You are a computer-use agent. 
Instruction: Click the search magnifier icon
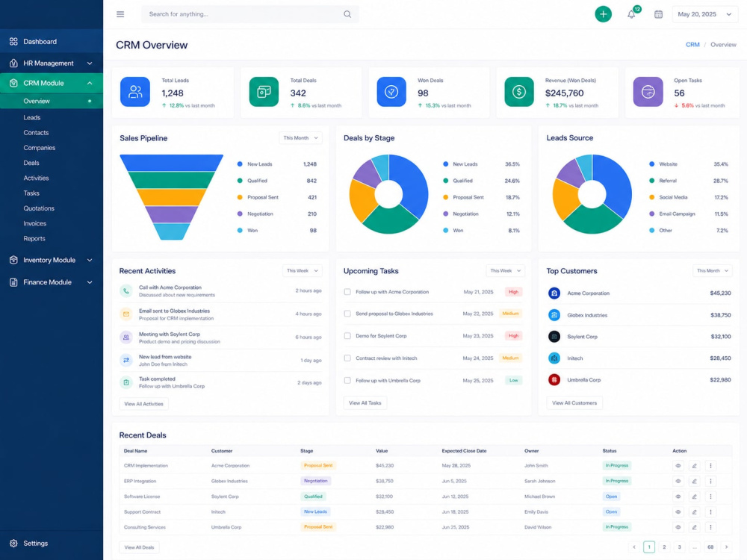click(347, 14)
